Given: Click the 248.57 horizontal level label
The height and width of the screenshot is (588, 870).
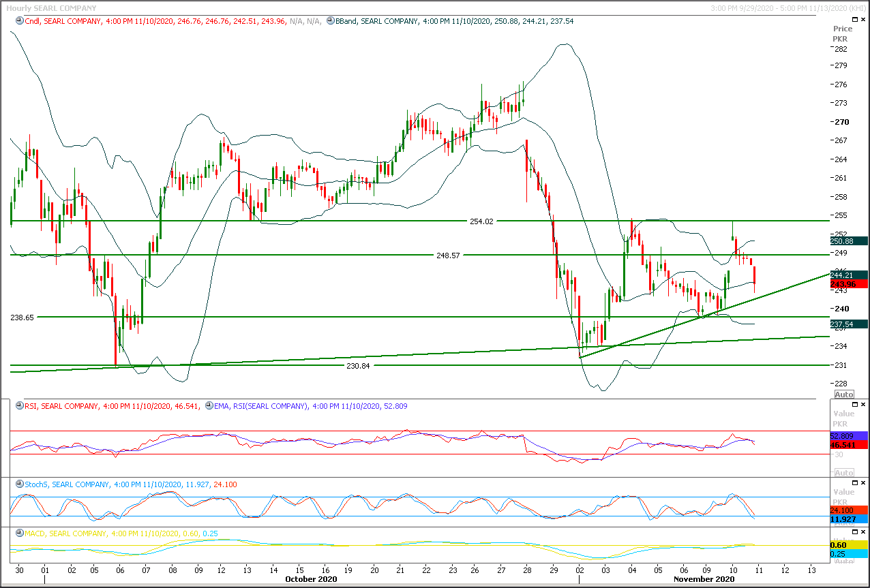Looking at the screenshot, I should coord(448,255).
